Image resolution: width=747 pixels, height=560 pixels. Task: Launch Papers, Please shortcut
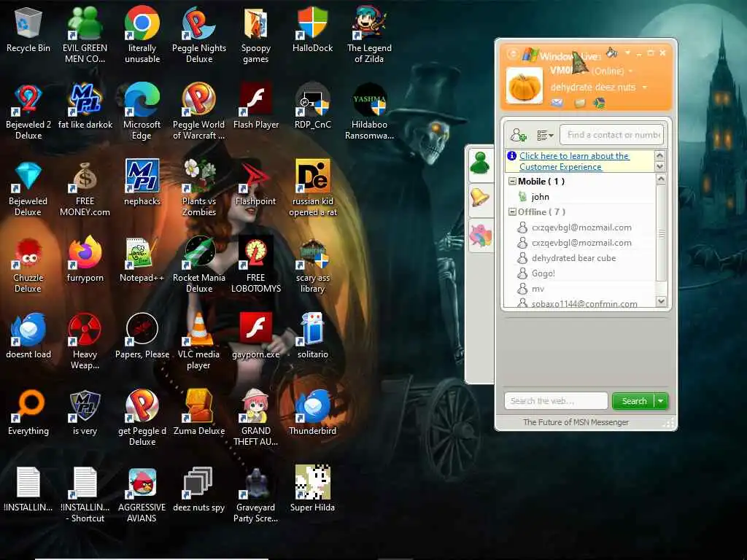(142, 336)
